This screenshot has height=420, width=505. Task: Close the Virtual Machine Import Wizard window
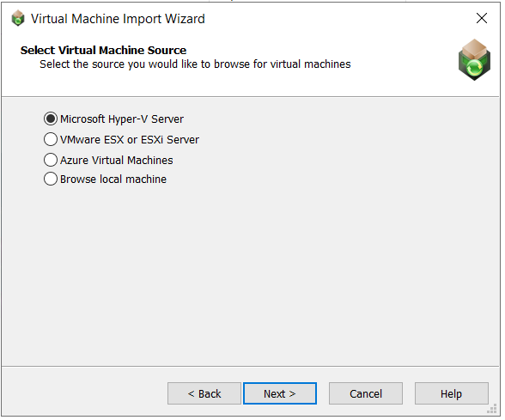(482, 18)
